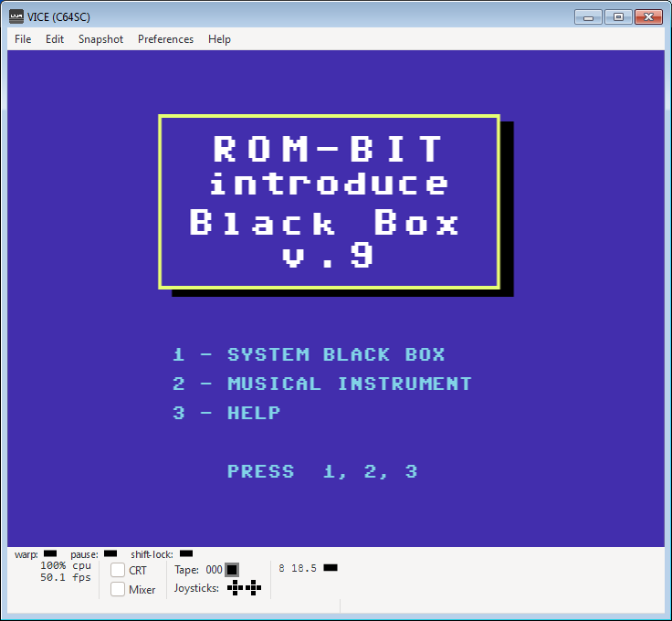Click the VICE application icon in title bar
This screenshot has height=621, width=672.
click(x=16, y=16)
